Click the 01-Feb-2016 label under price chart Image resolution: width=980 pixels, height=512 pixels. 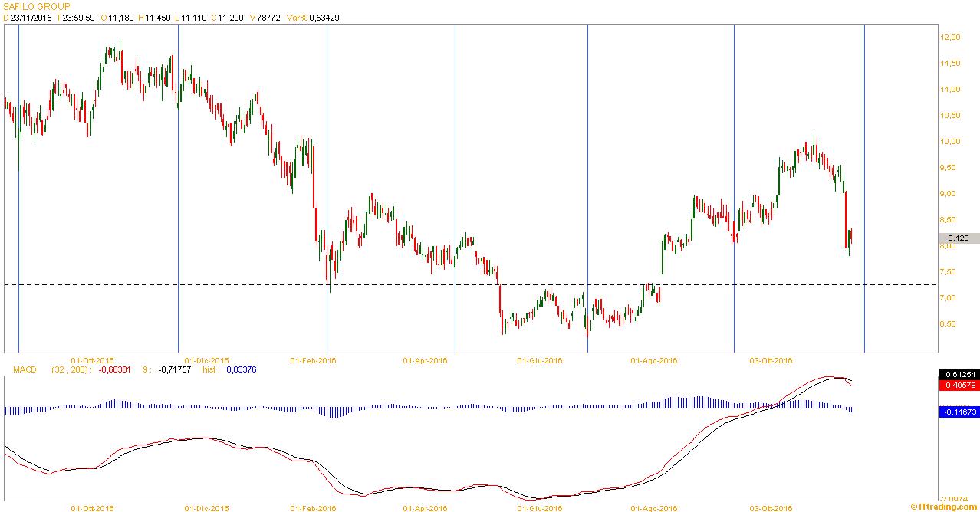[x=313, y=359]
